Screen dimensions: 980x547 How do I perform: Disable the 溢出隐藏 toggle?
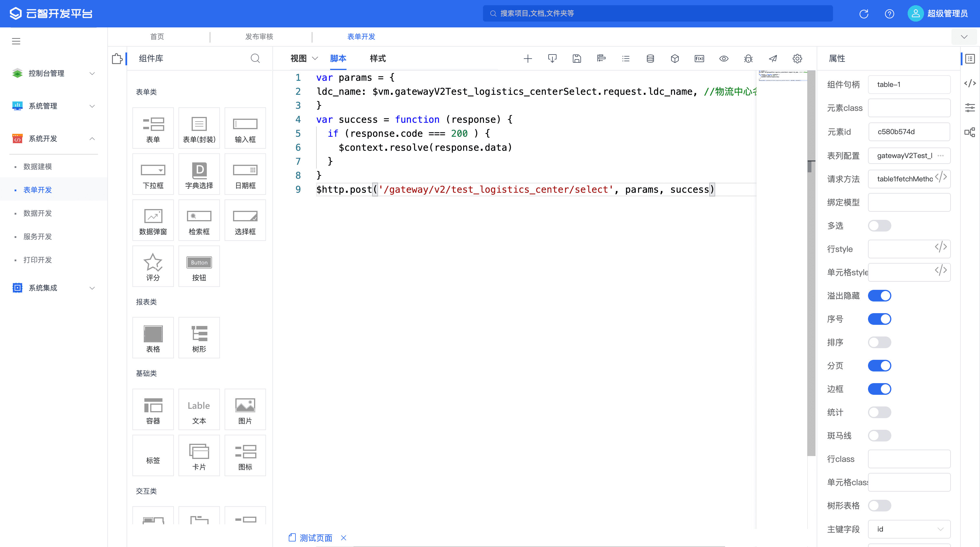[x=880, y=296]
